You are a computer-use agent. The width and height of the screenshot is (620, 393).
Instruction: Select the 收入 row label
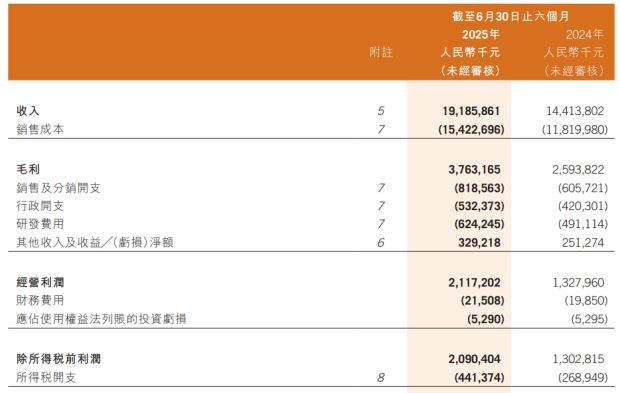(x=28, y=111)
